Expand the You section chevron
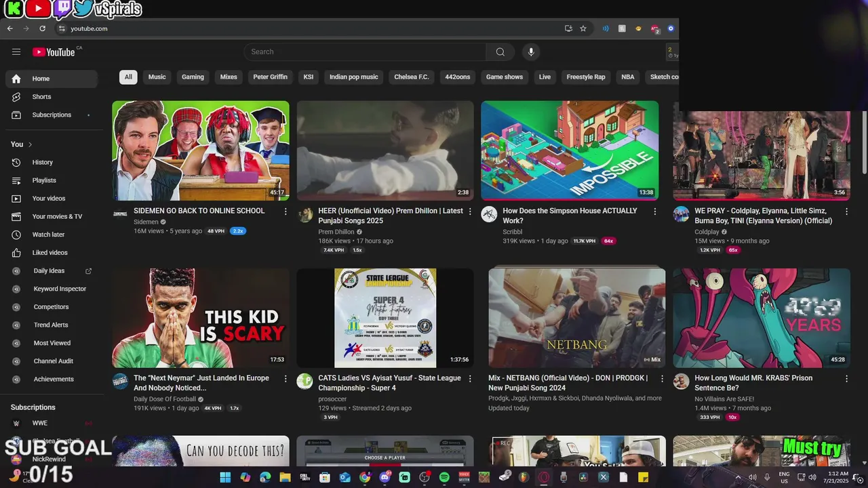The width and height of the screenshot is (868, 488). (30, 144)
